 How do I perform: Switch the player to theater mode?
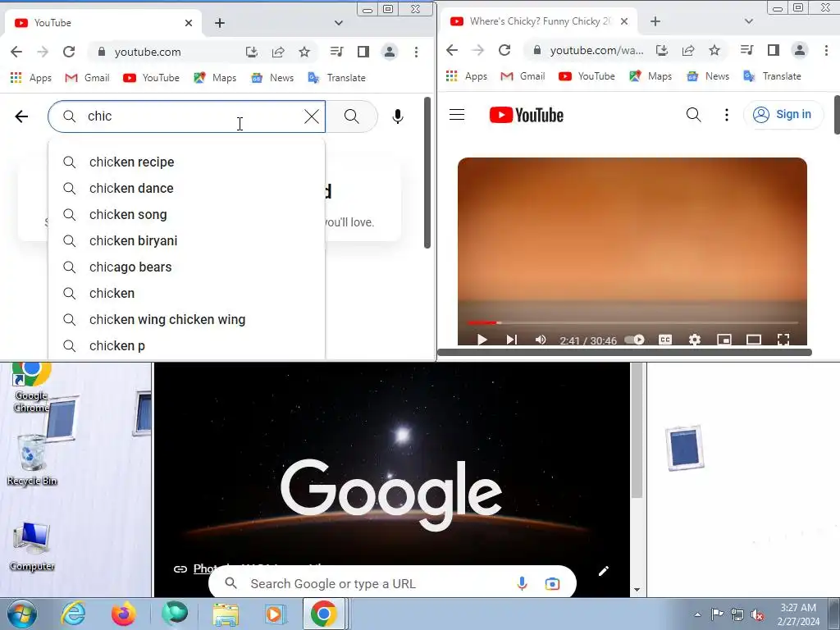tap(754, 340)
